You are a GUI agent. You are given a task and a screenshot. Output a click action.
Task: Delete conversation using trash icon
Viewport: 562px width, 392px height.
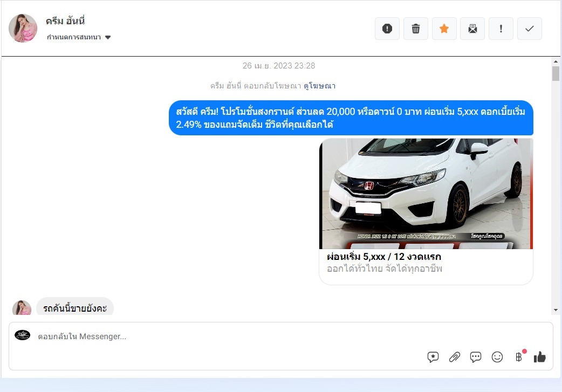pos(416,29)
